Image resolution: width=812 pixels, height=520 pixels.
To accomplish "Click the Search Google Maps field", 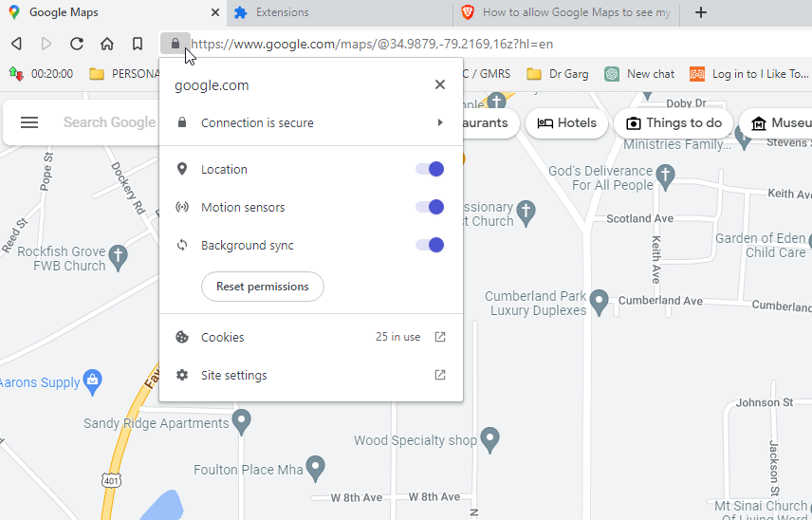I will coord(109,122).
